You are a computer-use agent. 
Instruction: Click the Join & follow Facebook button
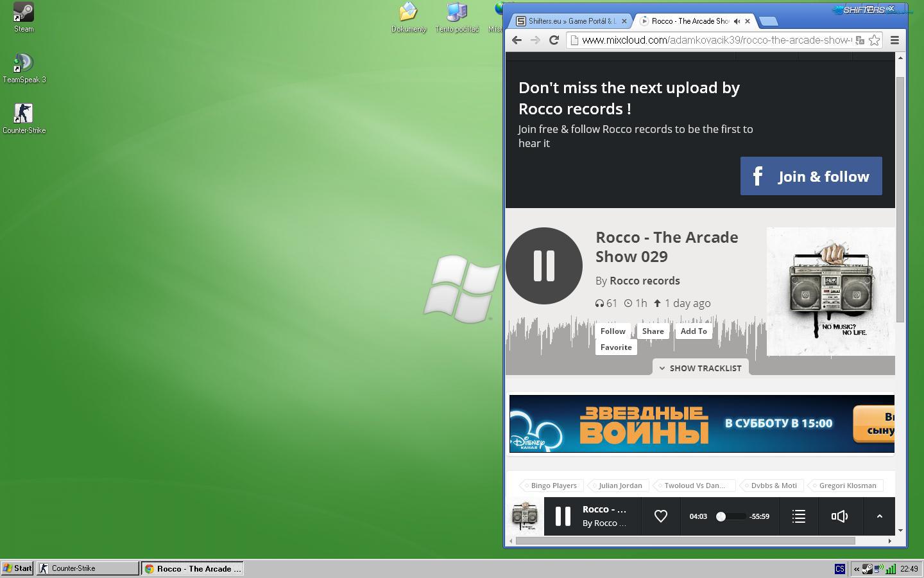click(811, 176)
